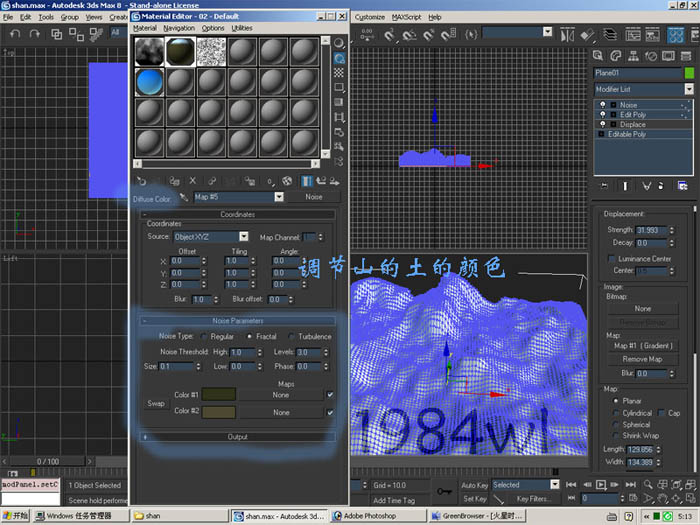Select Regular noise type
Viewport: 700px width, 525px height.
click(204, 336)
